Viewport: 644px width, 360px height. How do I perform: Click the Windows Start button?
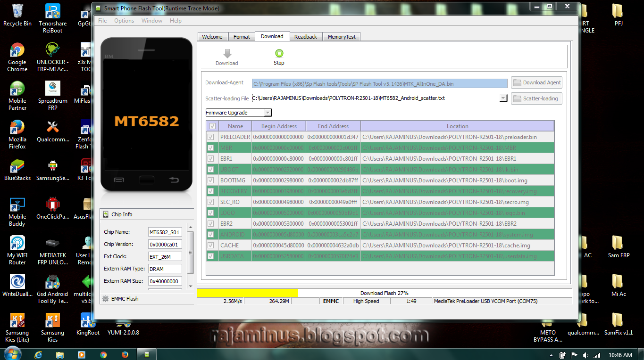point(12,354)
